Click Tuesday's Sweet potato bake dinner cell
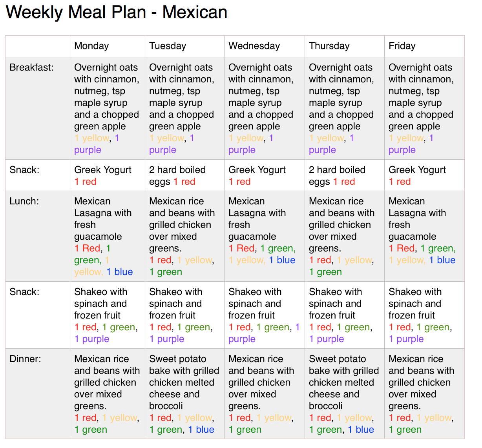The image size is (482, 448). [184, 393]
